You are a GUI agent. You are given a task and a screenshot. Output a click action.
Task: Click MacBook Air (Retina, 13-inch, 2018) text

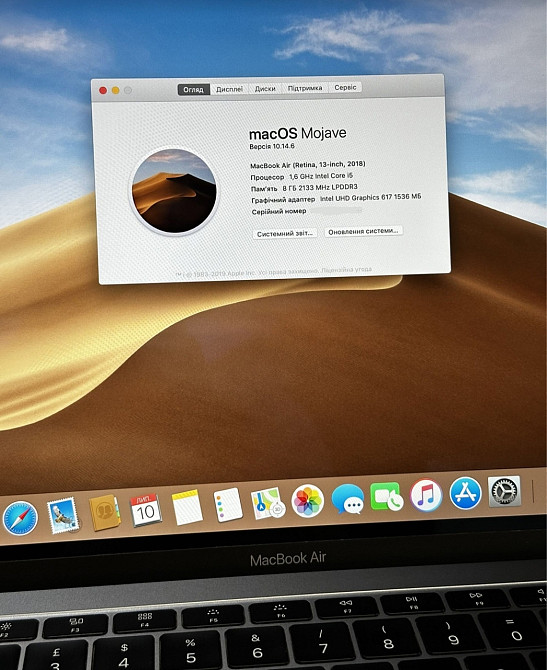pos(308,165)
